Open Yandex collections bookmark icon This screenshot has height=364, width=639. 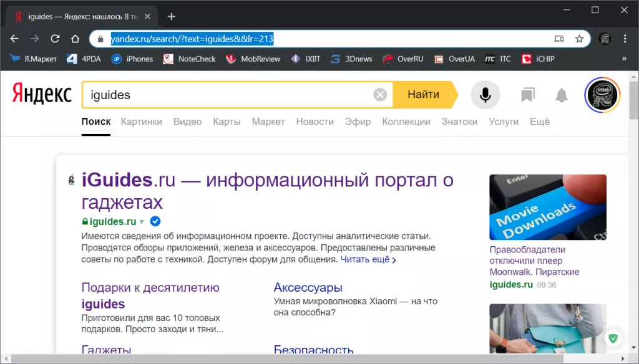click(x=528, y=95)
